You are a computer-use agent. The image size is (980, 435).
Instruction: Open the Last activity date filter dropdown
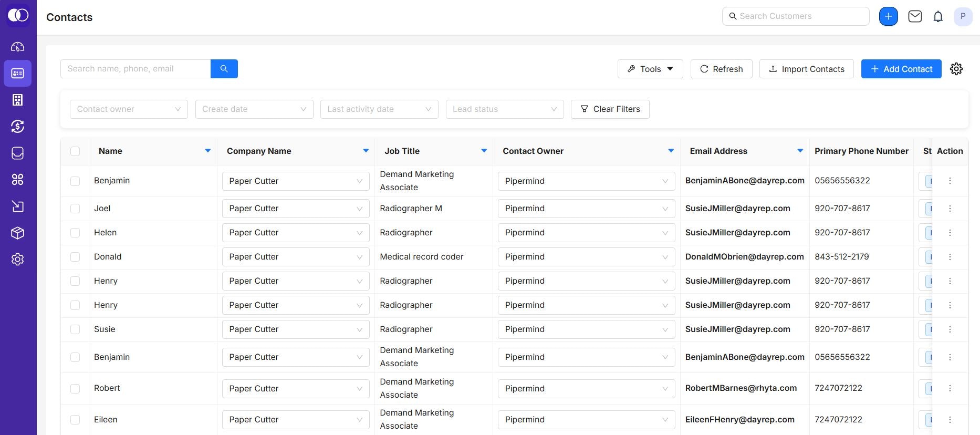click(x=379, y=109)
